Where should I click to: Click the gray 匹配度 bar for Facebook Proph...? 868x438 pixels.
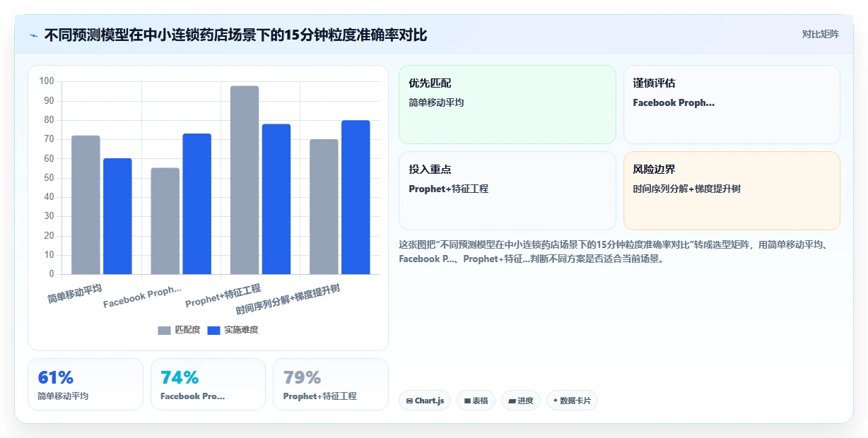pyautogui.click(x=165, y=221)
